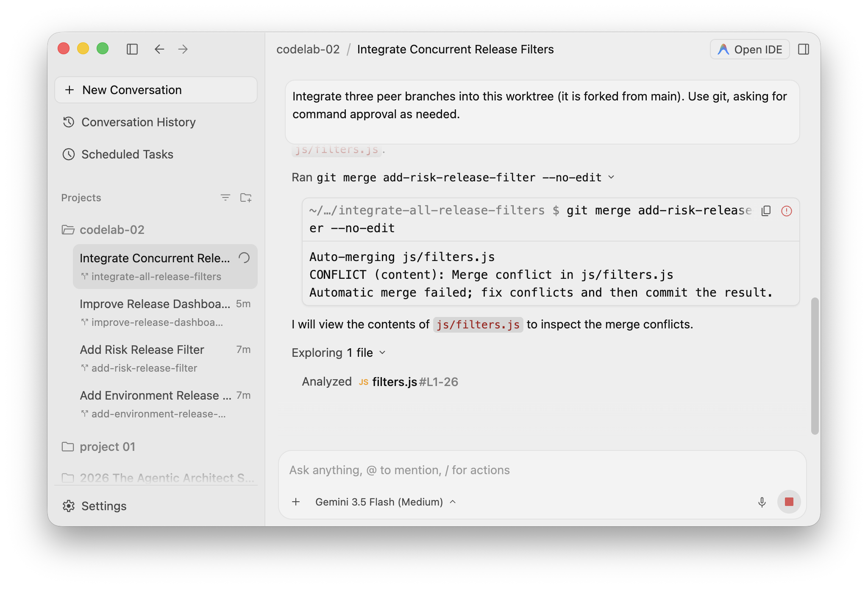The height and width of the screenshot is (589, 868).
Task: Collapse the Ran git merge command chevron
Action: (x=611, y=177)
